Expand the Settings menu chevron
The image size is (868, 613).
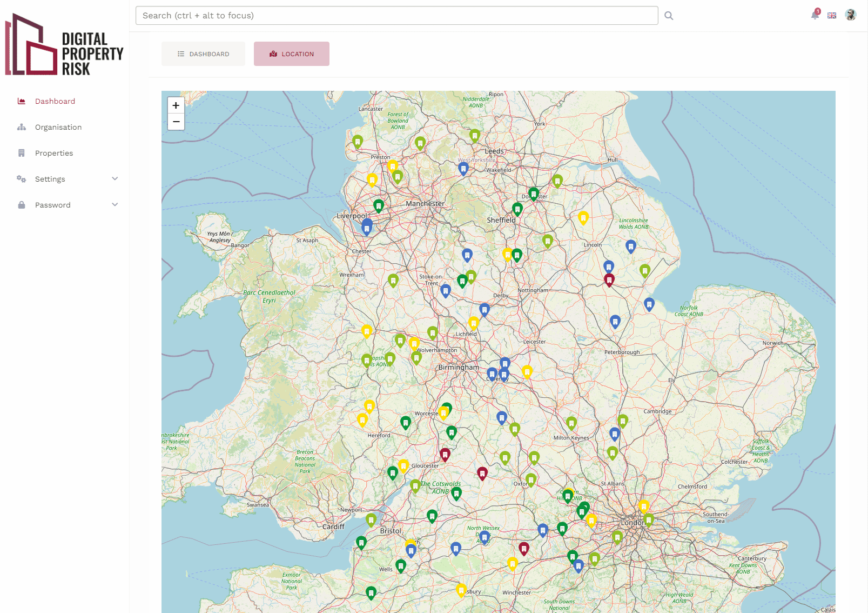115,179
